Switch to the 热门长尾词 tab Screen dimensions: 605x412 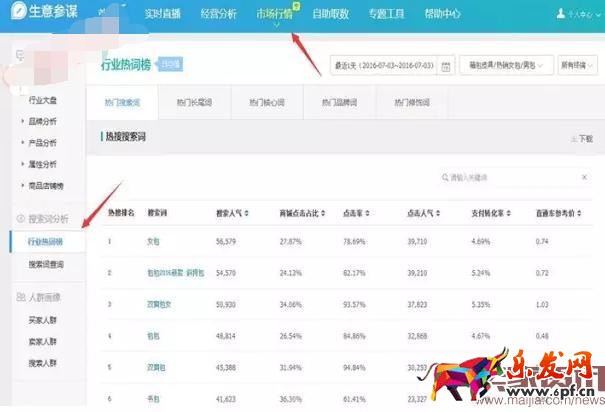[x=194, y=103]
